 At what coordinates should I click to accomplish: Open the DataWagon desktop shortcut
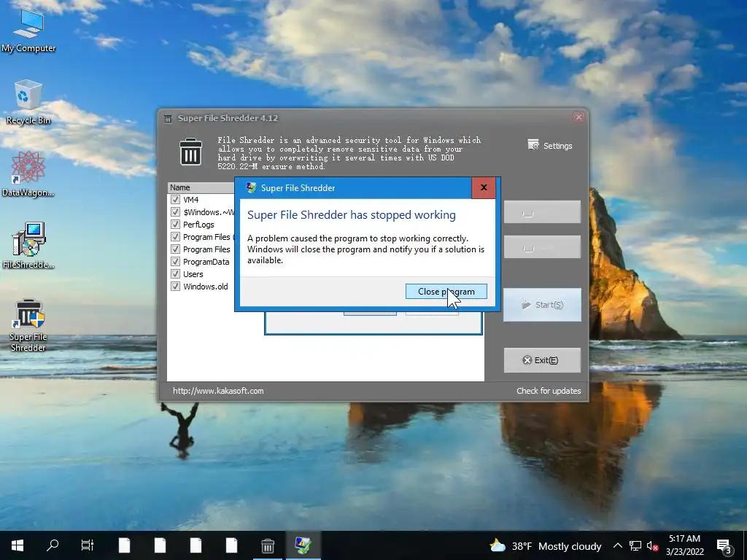[x=28, y=174]
